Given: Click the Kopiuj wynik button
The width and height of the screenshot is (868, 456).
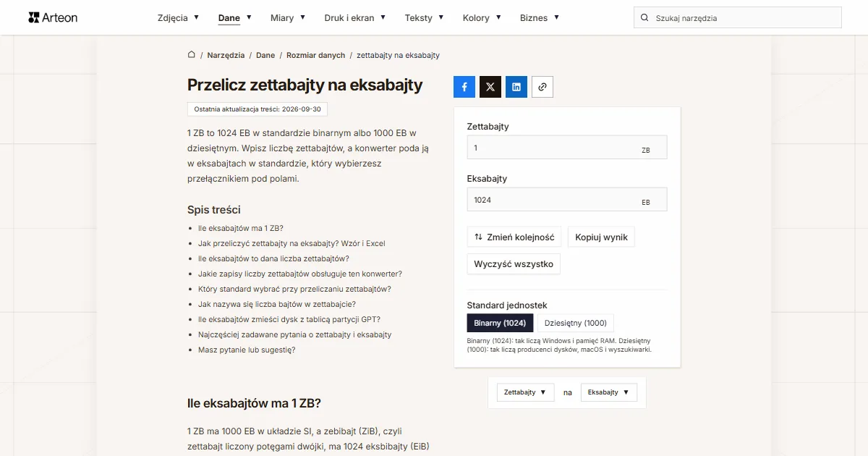Looking at the screenshot, I should [x=602, y=237].
